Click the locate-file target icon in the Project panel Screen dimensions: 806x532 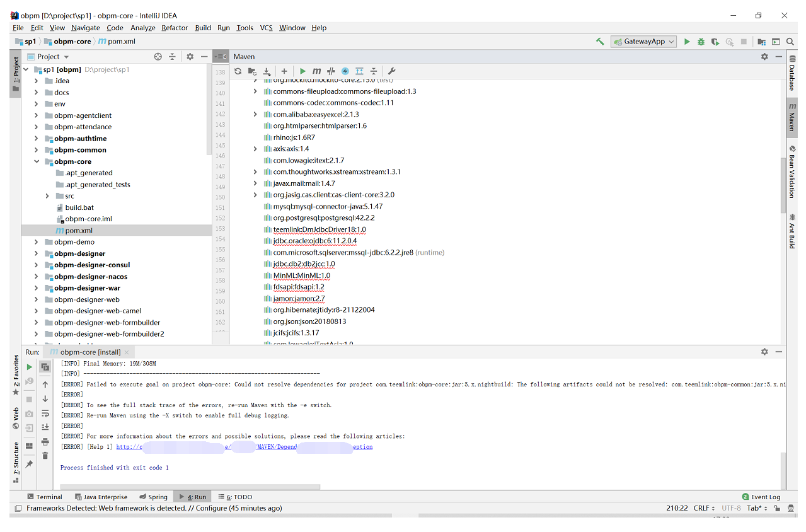coord(158,57)
